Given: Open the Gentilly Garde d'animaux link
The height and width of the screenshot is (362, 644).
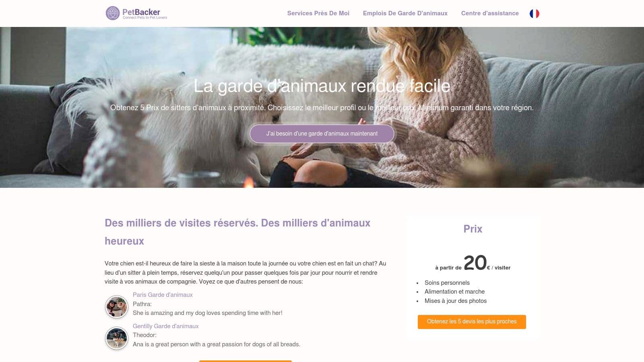Looking at the screenshot, I should (166, 326).
